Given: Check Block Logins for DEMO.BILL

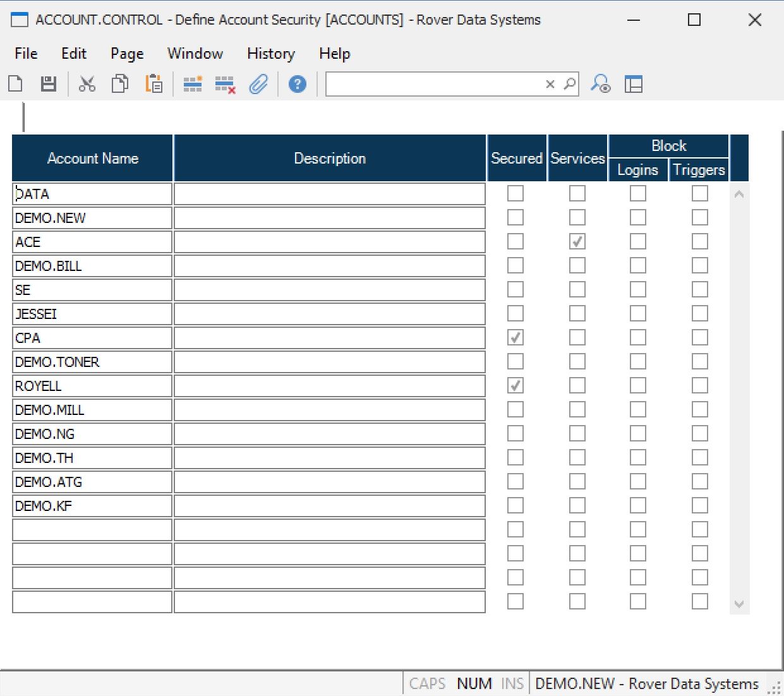Looking at the screenshot, I should click(x=637, y=265).
